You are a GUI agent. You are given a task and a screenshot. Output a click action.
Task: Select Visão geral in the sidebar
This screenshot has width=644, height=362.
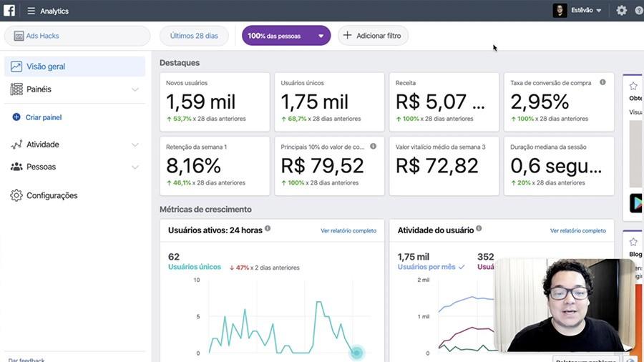coord(74,67)
